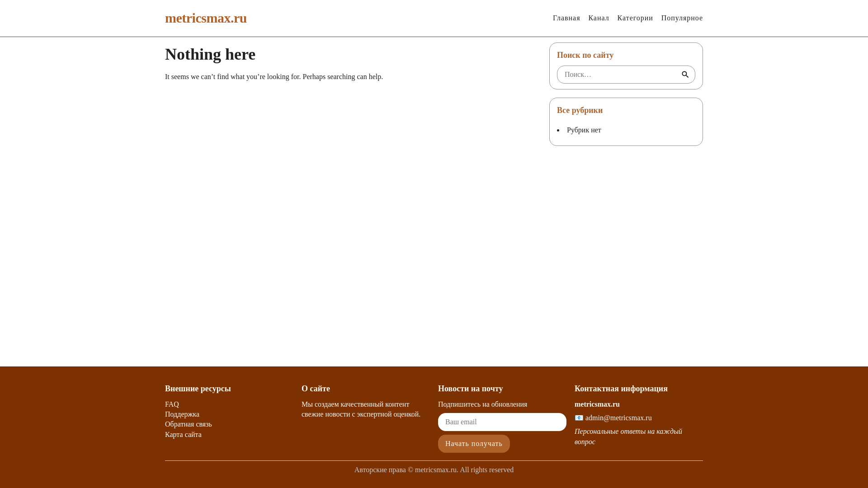Click the Поиск по сайту widget title
Image resolution: width=868 pixels, height=488 pixels.
tap(585, 55)
